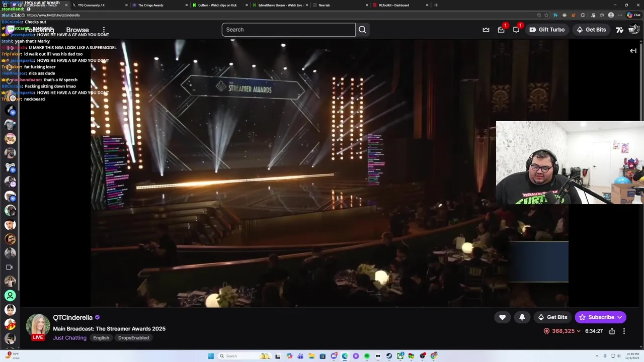Open browser Favorites toolbar icon
644x362 pixels.
click(x=602, y=15)
